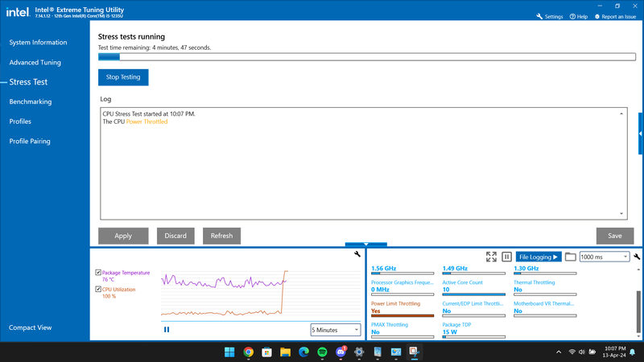This screenshot has height=362, width=644.
Task: Open the picture app taskbar icon
Action: pos(396,352)
